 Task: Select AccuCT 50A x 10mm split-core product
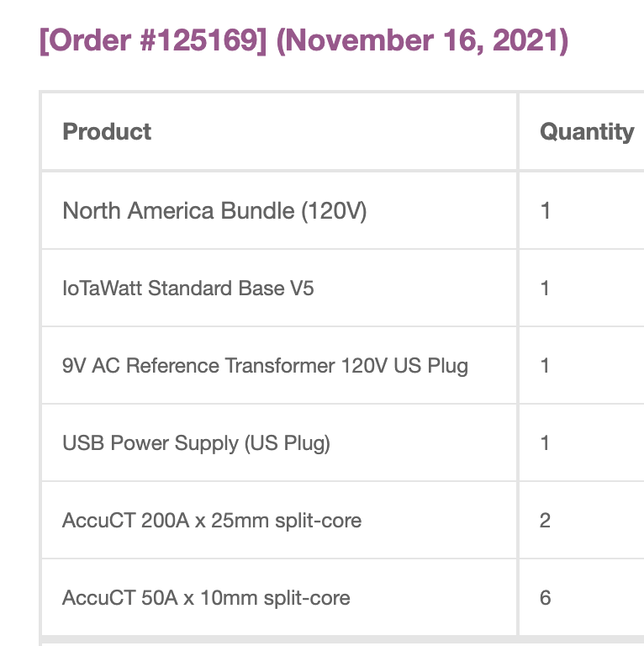point(206,598)
